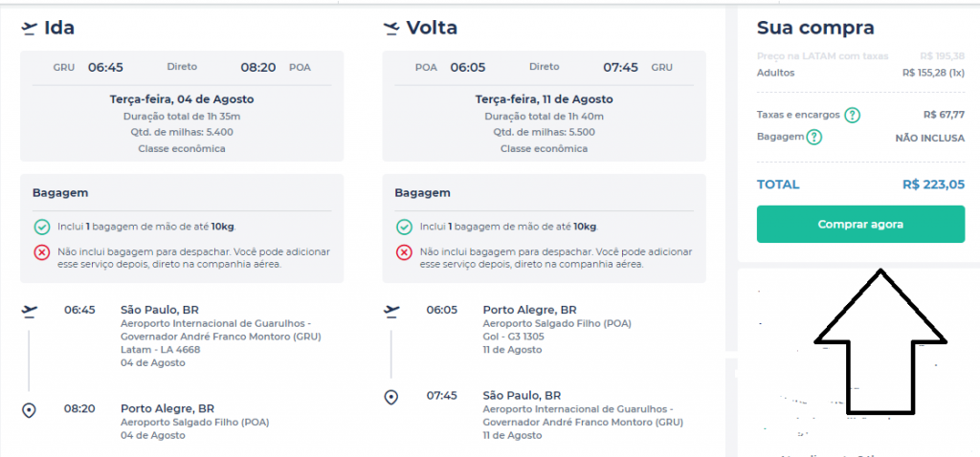
Task: Open the help icon next to Bagagem in summary
Action: (x=813, y=137)
